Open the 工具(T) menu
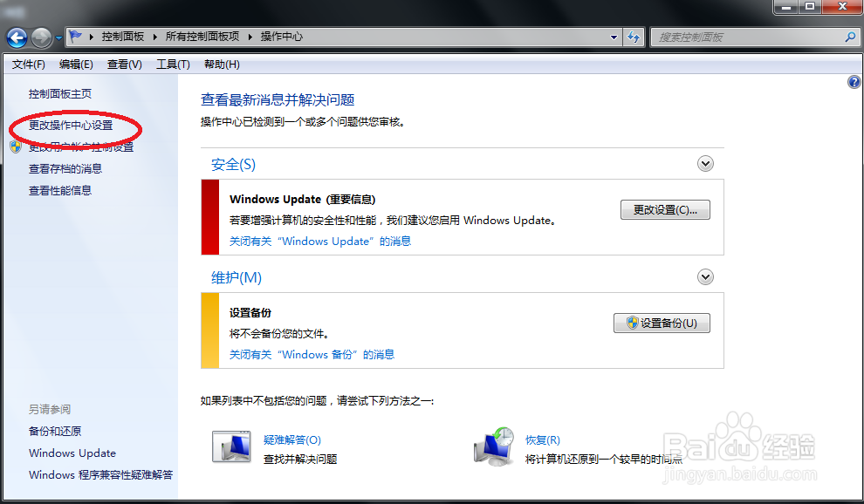 pyautogui.click(x=173, y=65)
